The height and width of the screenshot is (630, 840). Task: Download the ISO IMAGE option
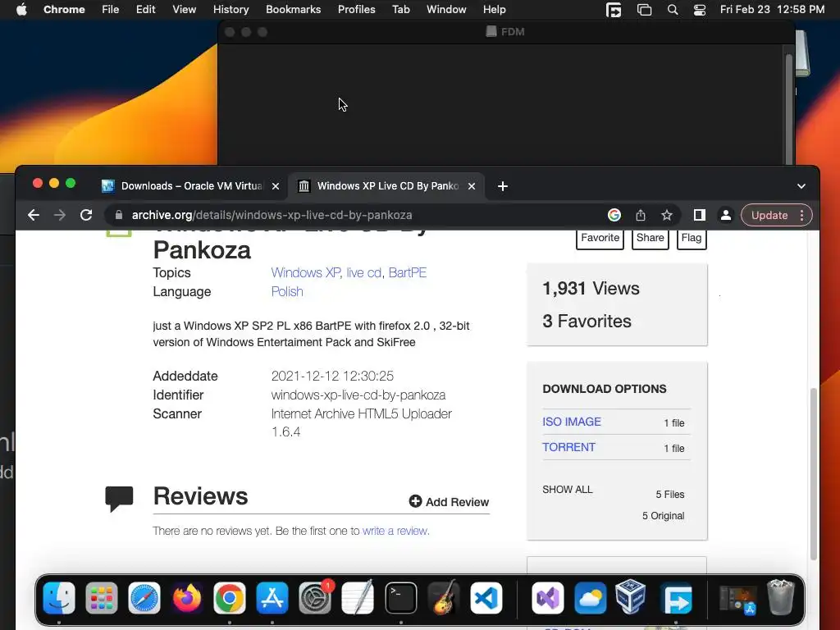[572, 422]
